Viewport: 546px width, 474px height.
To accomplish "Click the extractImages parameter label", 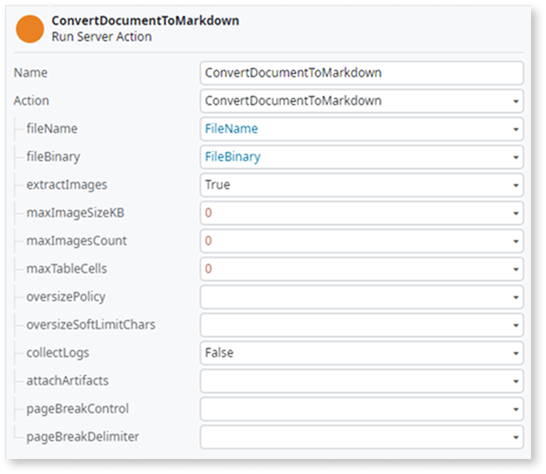I will (x=67, y=185).
